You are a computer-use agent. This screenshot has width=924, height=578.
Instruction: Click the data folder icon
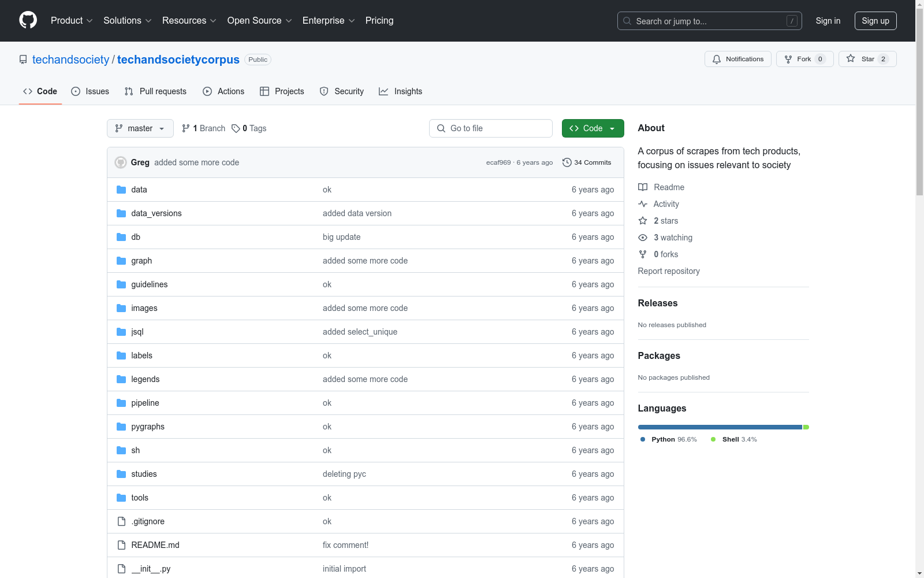121,190
